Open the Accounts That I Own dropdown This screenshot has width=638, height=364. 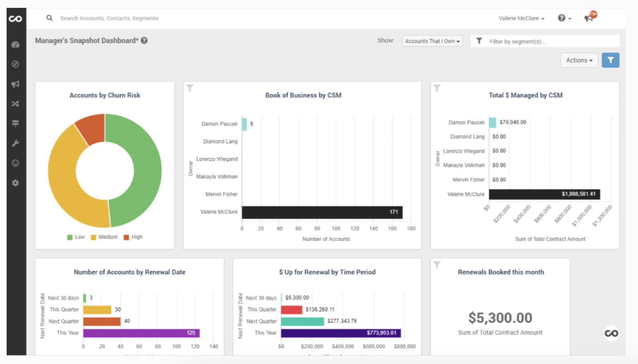432,41
